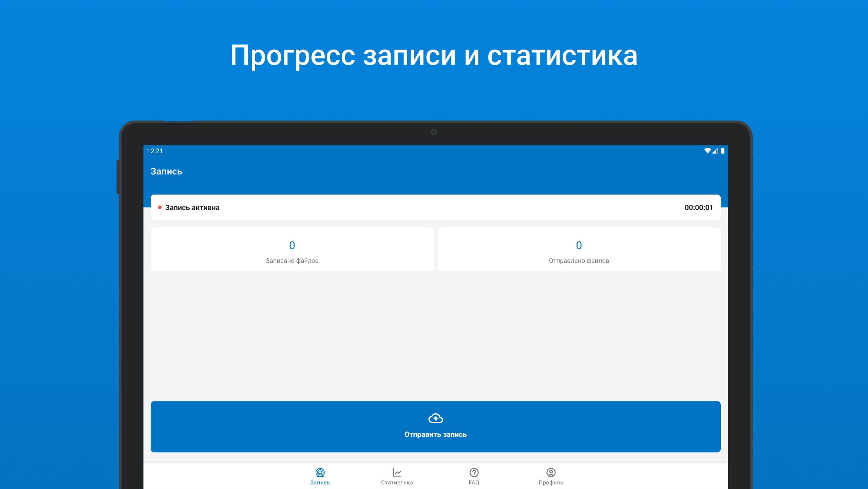
Task: Switch to the Профиль tab label
Action: (551, 483)
